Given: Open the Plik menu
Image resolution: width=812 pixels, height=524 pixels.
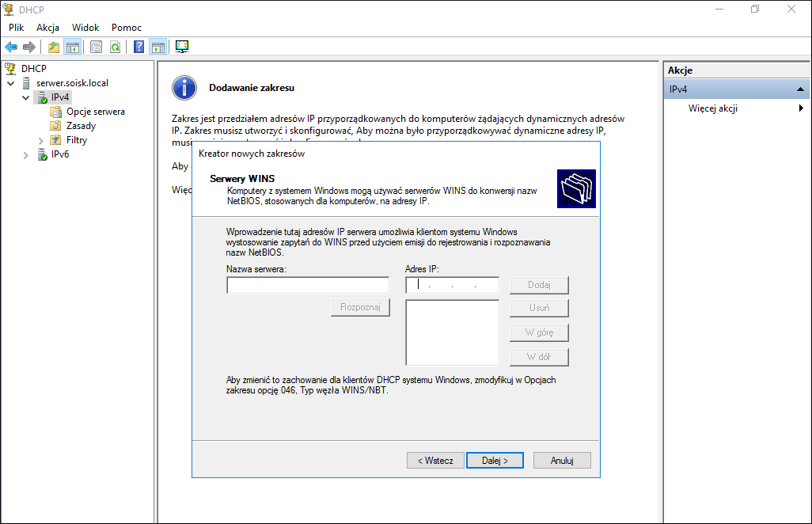Looking at the screenshot, I should click(16, 28).
